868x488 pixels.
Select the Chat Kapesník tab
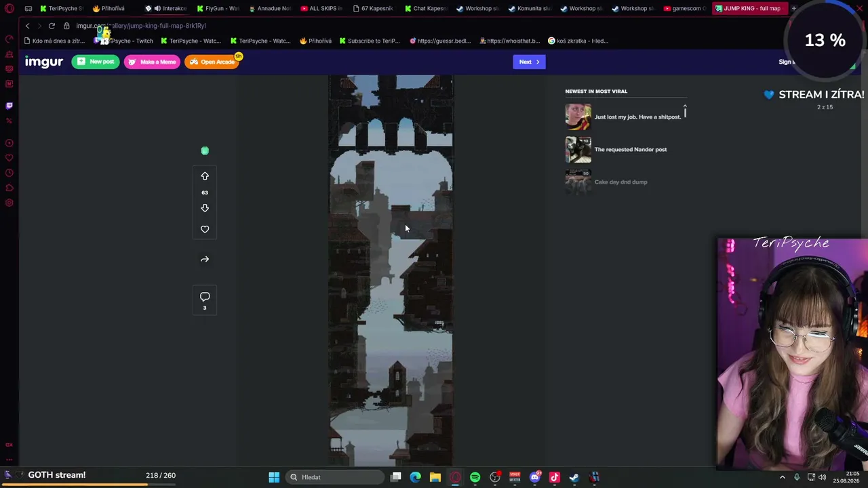coord(425,9)
